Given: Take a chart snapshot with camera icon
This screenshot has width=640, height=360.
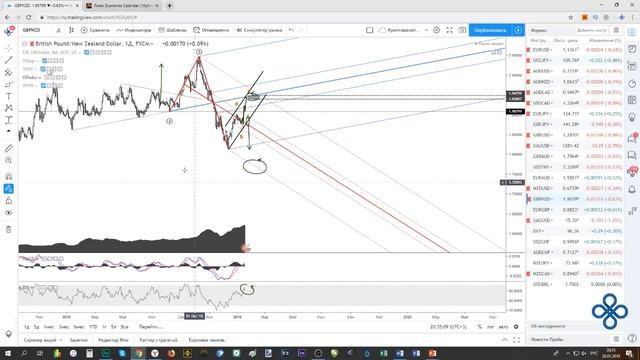Looking at the screenshot, I should 462,30.
